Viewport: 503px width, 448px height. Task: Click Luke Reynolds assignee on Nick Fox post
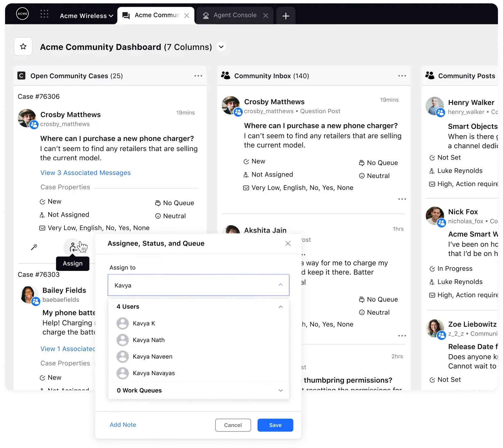pos(456,282)
